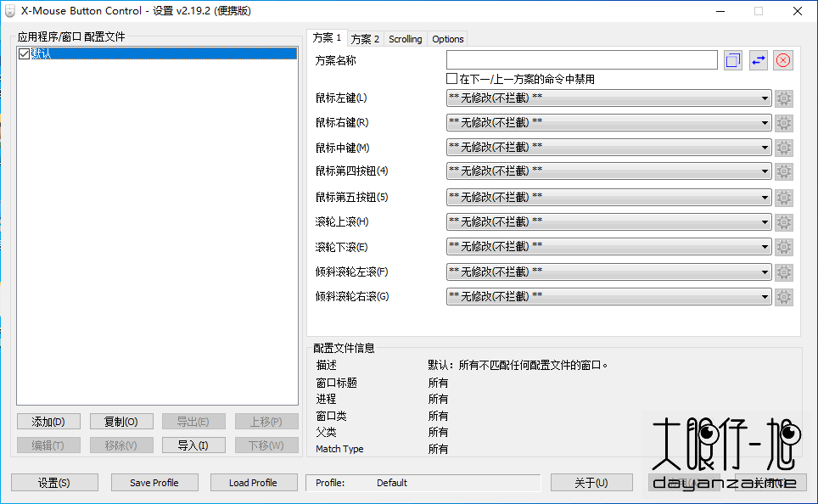The width and height of the screenshot is (818, 504).
Task: Open the Scrolling tab
Action: coord(406,39)
